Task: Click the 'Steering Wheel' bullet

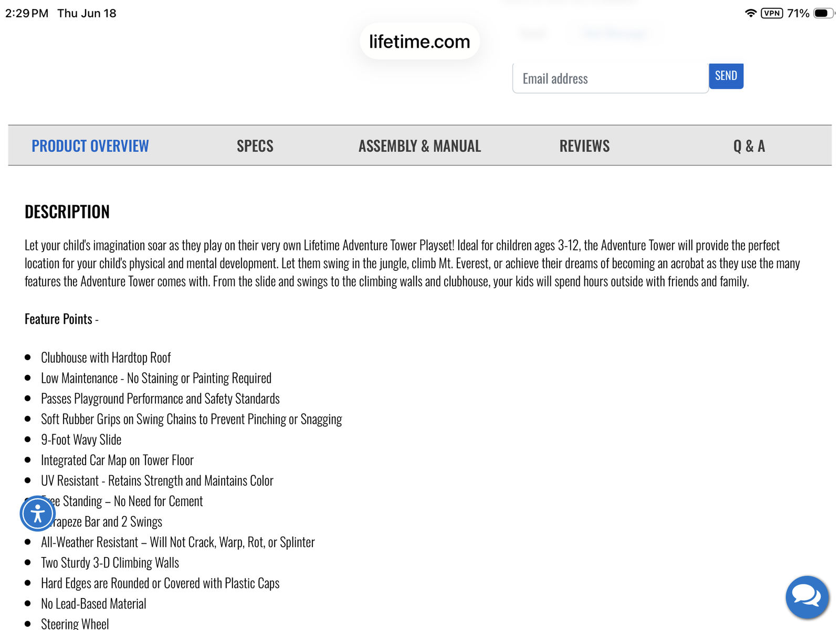Action: [75, 623]
